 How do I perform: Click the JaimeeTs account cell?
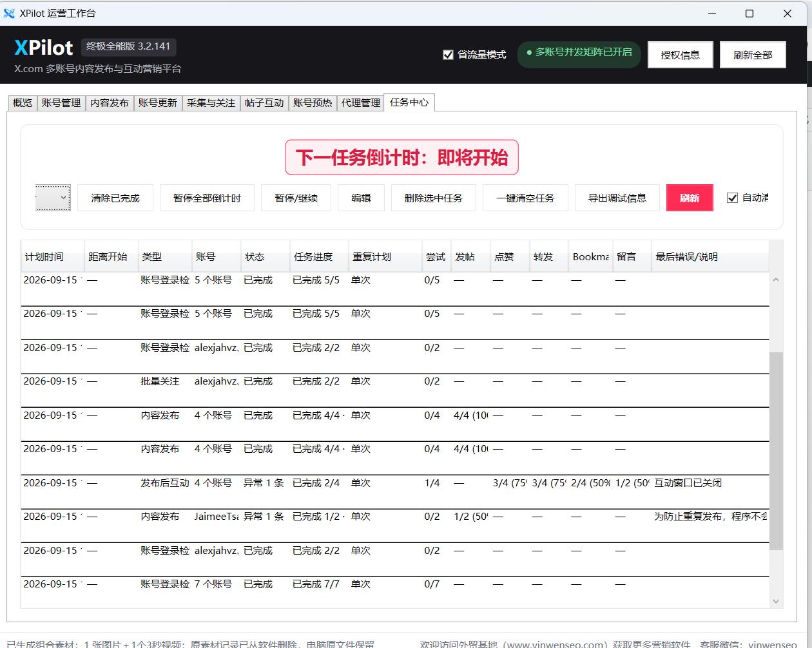pyautogui.click(x=217, y=517)
